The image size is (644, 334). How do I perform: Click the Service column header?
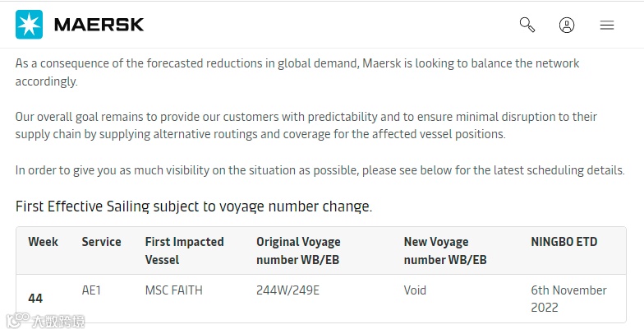pyautogui.click(x=101, y=242)
